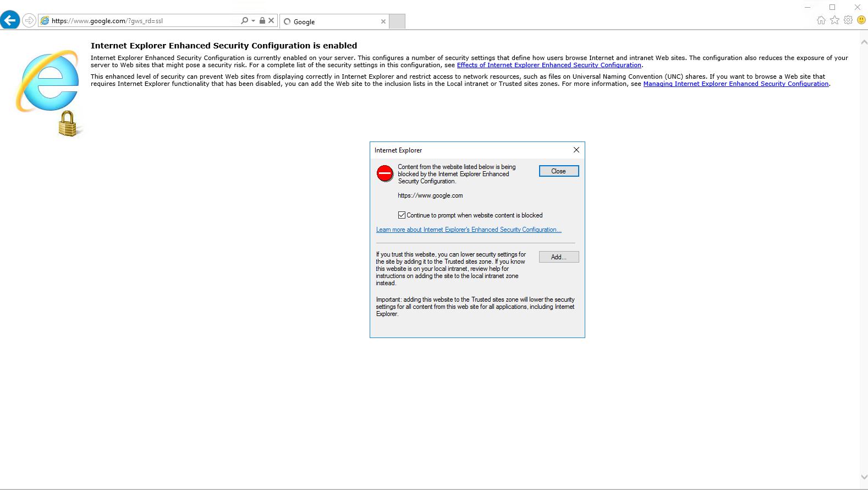Open Favorites star icon
The height and width of the screenshot is (490, 868).
(x=834, y=20)
